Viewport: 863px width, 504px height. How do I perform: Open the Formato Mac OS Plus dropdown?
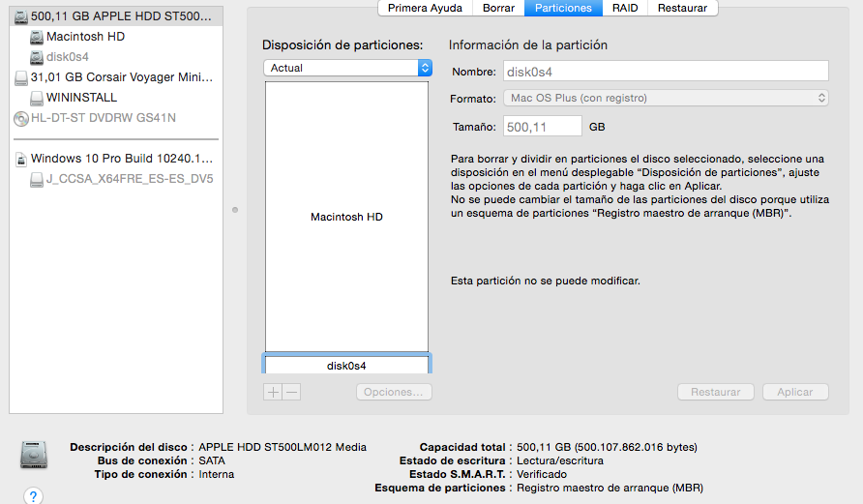pyautogui.click(x=666, y=98)
